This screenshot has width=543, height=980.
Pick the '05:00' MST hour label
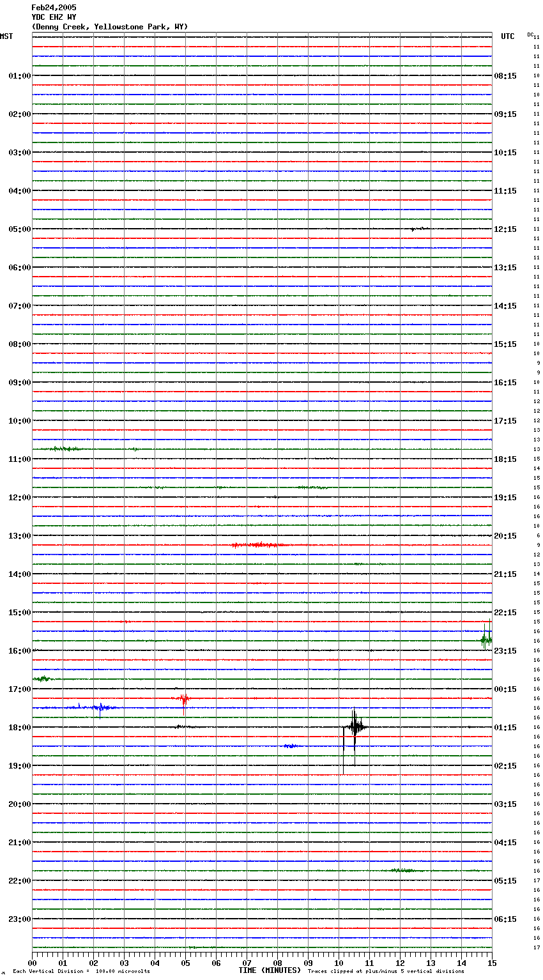click(x=20, y=229)
